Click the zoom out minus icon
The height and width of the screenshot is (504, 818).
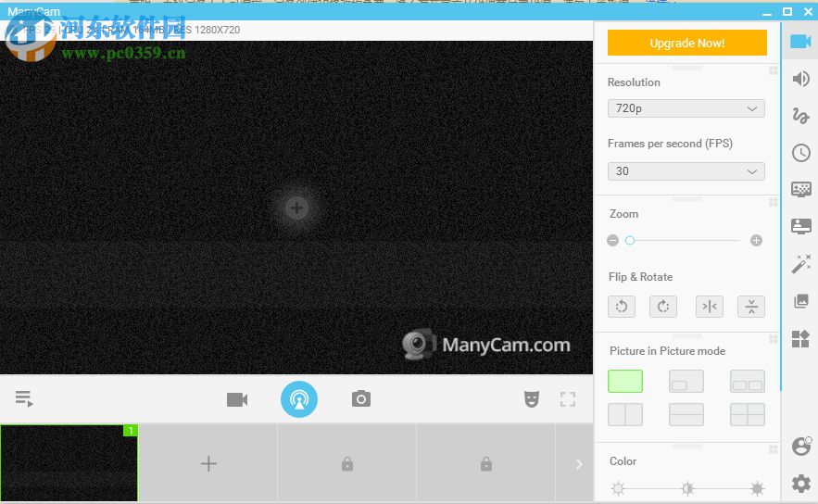[613, 241]
